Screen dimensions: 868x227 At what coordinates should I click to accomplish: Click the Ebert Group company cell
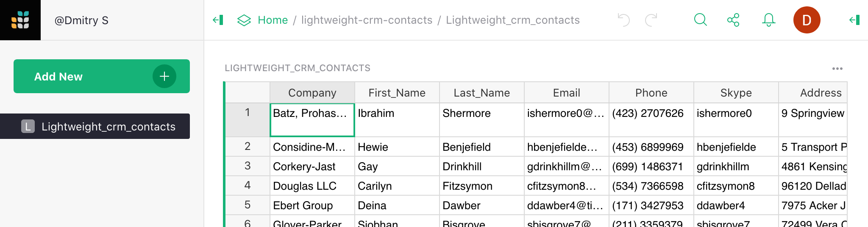click(x=312, y=205)
